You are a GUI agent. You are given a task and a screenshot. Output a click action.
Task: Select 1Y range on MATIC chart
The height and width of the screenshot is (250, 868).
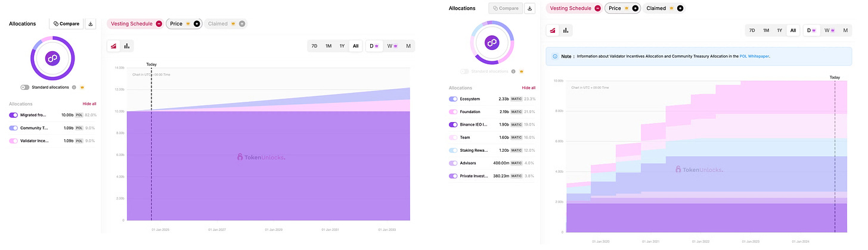[x=780, y=30]
